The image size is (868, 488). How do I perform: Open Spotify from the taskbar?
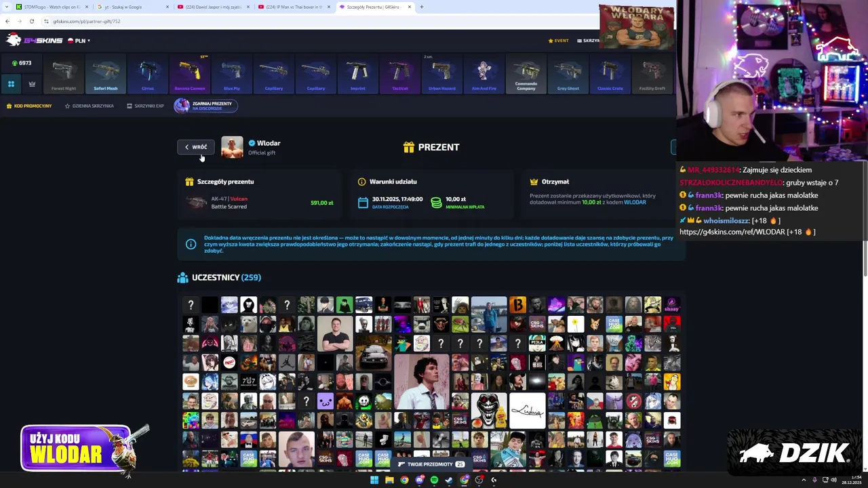434,480
